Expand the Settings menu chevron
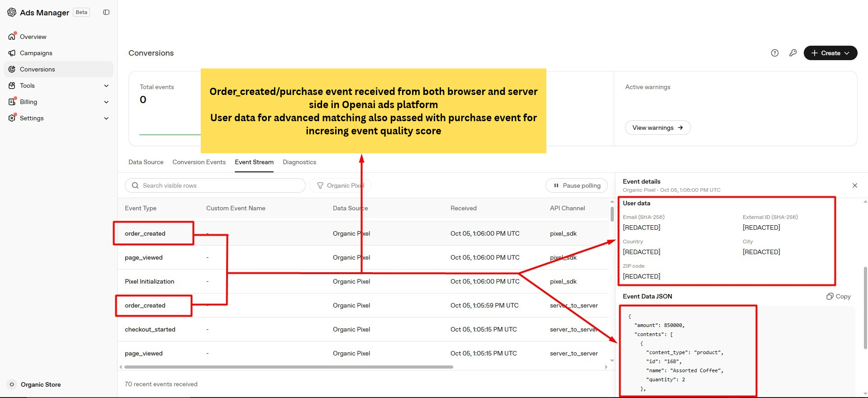 click(x=106, y=118)
